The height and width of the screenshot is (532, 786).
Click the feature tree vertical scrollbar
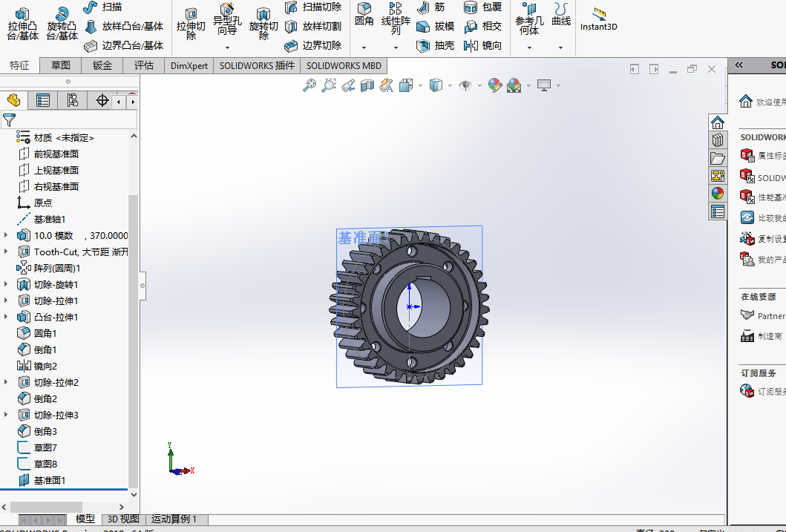pos(134,341)
